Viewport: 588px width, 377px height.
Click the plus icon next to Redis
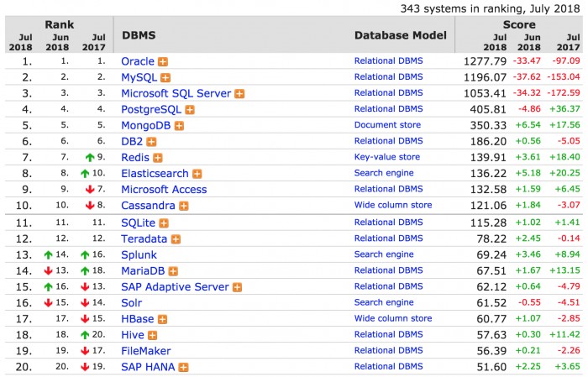click(158, 158)
